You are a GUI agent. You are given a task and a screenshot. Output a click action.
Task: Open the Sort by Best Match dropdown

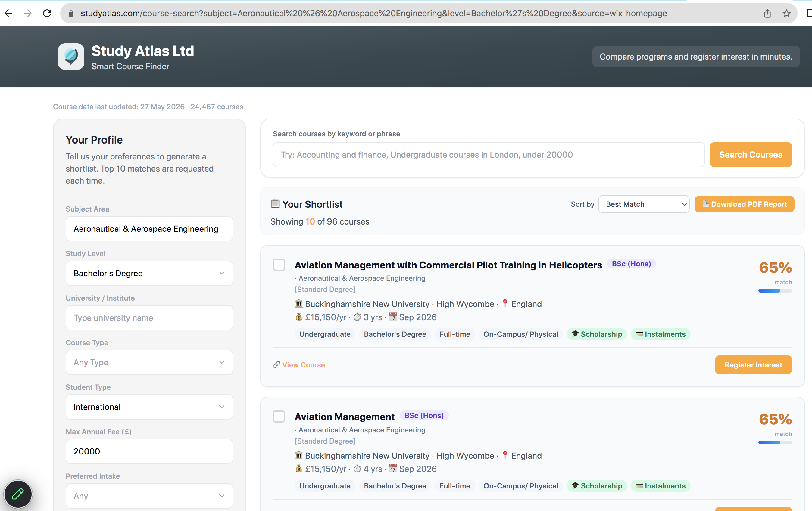click(643, 204)
